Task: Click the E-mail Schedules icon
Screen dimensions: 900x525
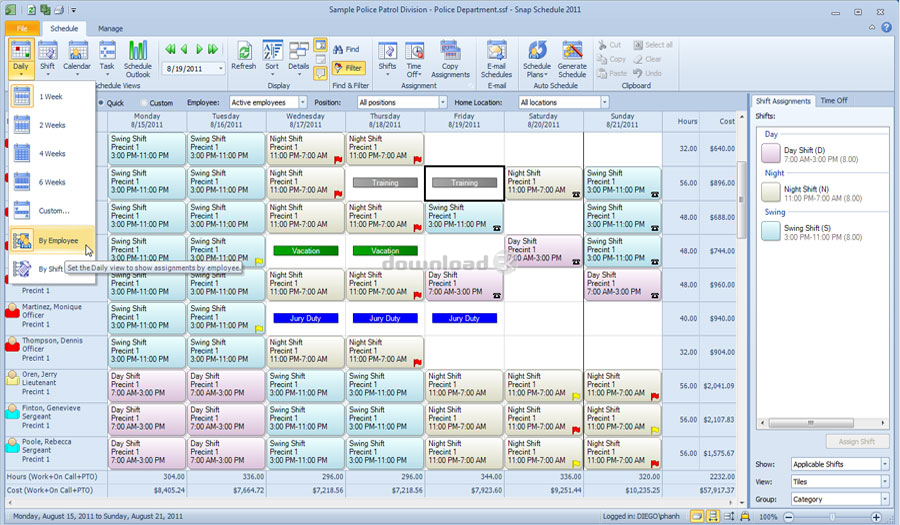Action: [x=496, y=59]
